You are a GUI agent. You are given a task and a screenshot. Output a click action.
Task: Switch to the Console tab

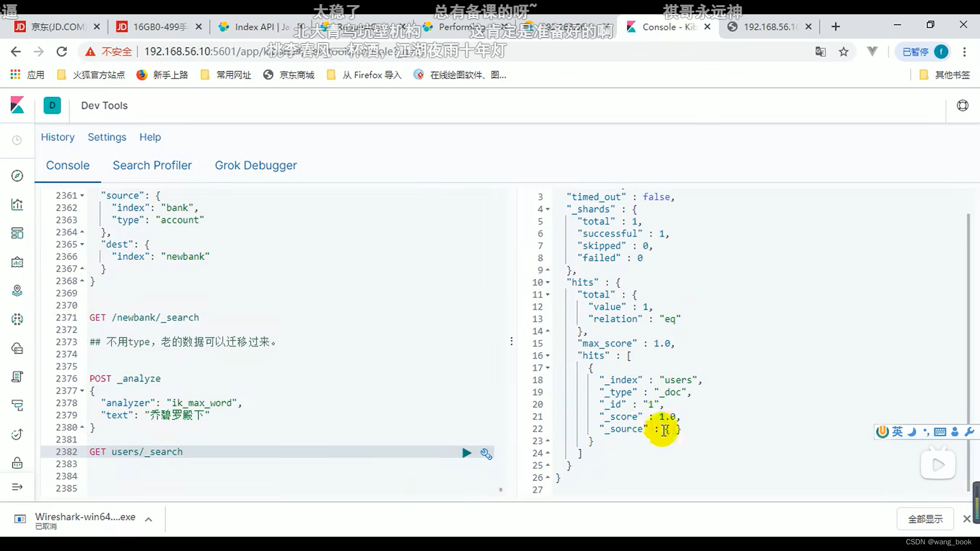click(68, 165)
